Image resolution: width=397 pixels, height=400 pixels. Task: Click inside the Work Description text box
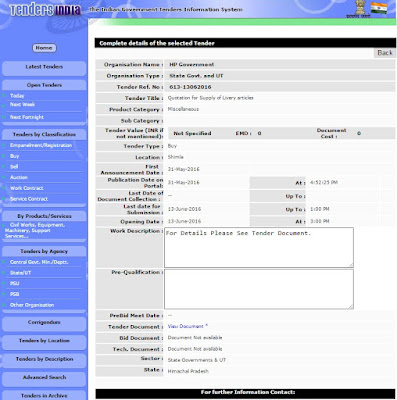point(259,247)
